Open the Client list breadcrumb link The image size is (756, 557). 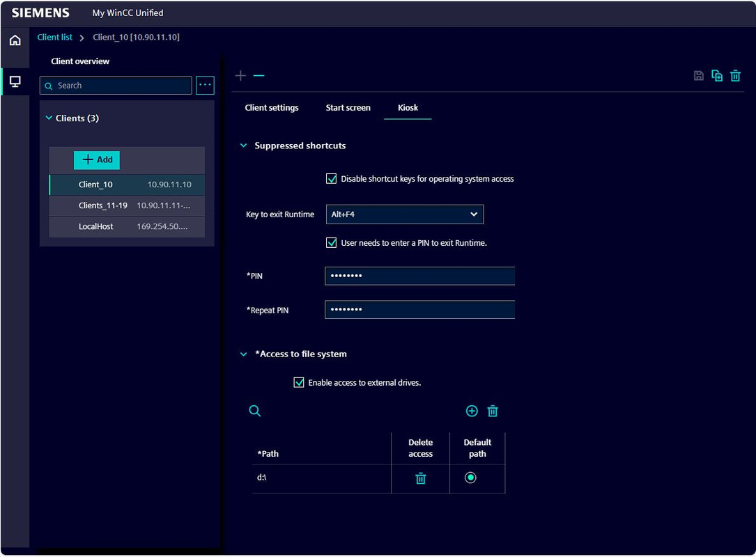coord(54,37)
